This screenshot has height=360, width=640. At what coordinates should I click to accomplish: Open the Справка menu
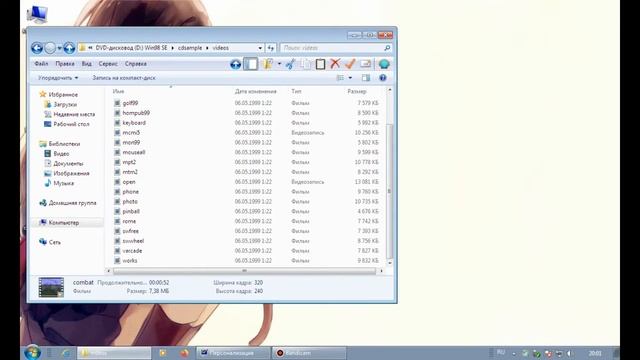(136, 64)
